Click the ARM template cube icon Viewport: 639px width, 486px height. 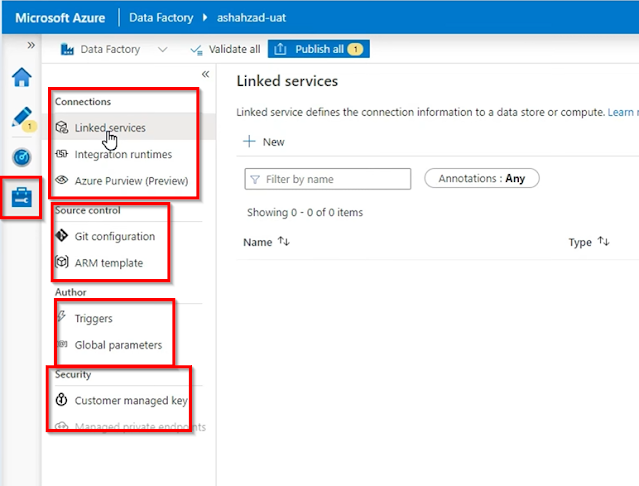click(x=62, y=262)
